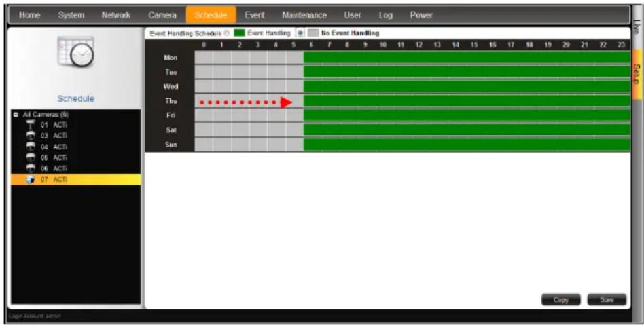Click Monday's hour 0 gray cell
The image size is (644, 325).
[x=204, y=58]
